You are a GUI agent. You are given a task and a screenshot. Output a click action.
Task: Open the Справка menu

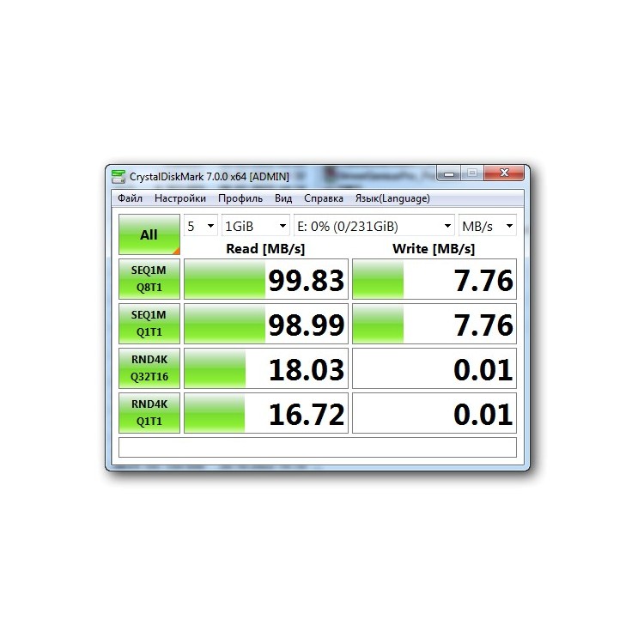(x=324, y=198)
